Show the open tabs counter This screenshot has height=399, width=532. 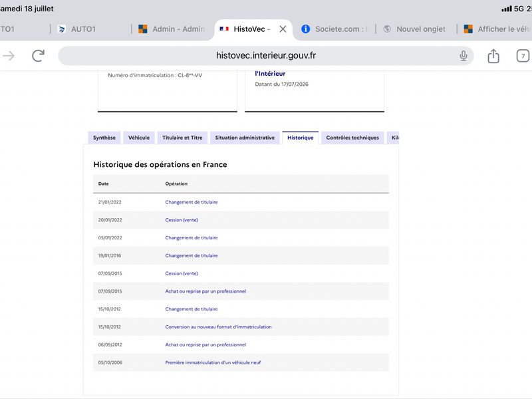pyautogui.click(x=523, y=56)
